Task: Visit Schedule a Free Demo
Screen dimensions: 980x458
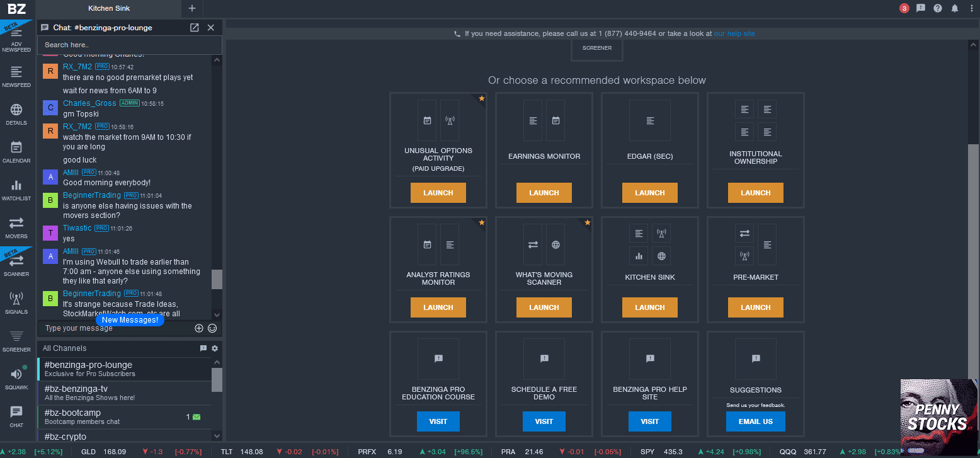Action: click(x=544, y=421)
